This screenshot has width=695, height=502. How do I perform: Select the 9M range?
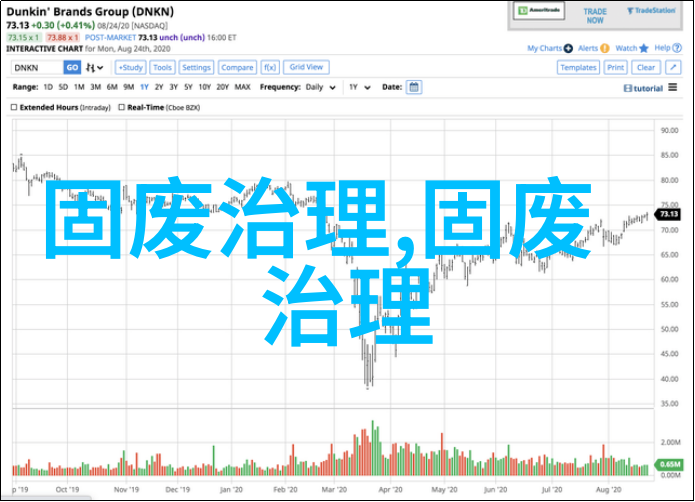click(129, 87)
